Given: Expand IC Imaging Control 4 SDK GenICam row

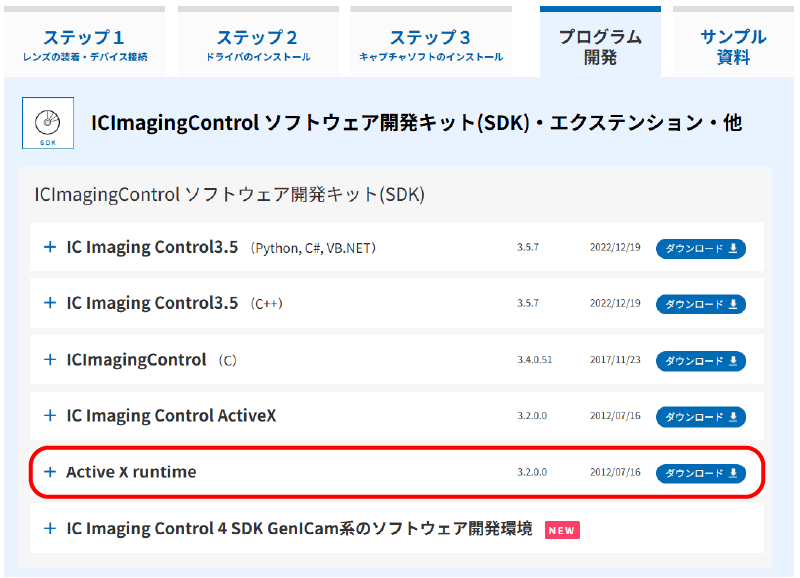Looking at the screenshot, I should 50,529.
